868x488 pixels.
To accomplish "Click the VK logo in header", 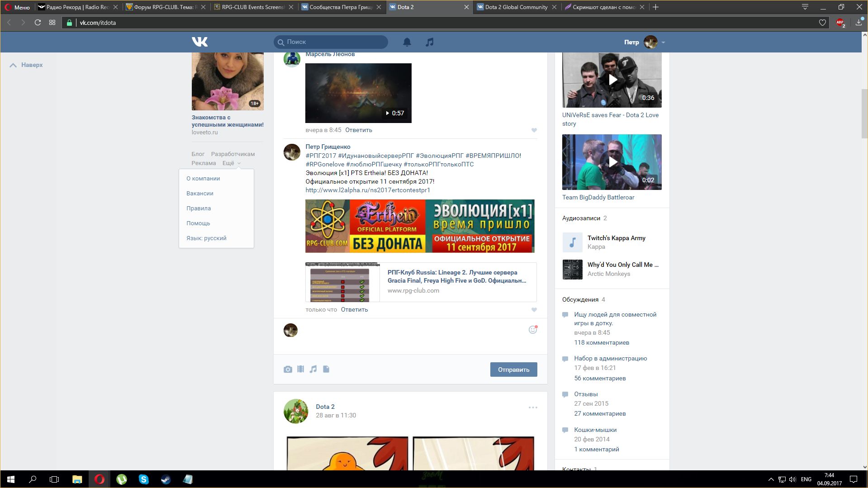I will tap(199, 42).
